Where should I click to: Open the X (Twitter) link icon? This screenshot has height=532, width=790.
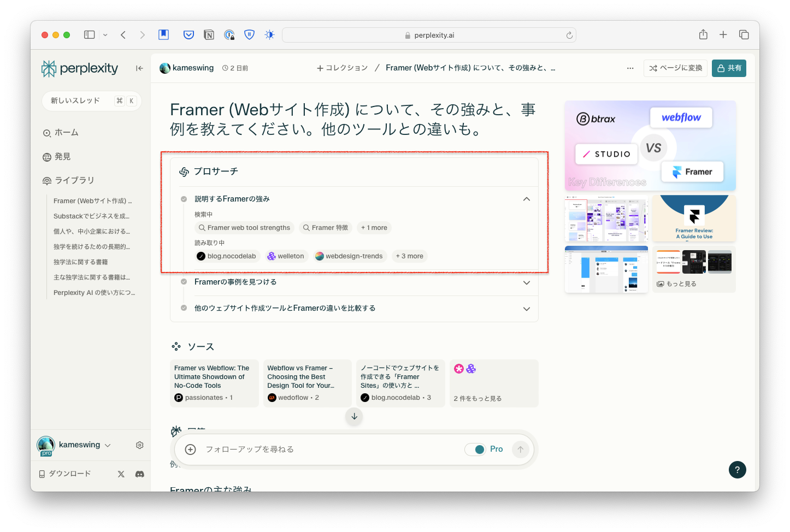(121, 474)
